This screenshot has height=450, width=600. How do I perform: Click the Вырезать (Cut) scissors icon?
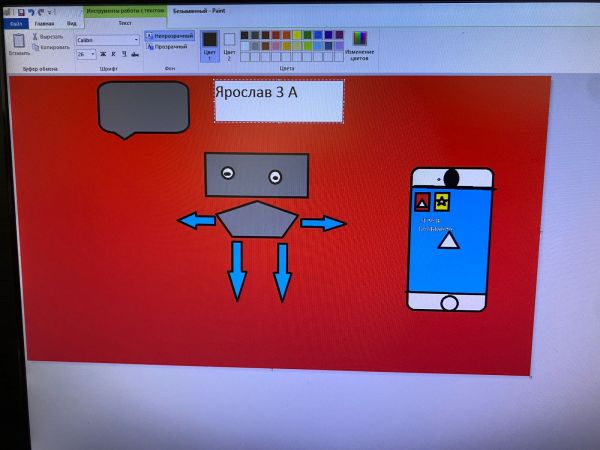tap(36, 36)
